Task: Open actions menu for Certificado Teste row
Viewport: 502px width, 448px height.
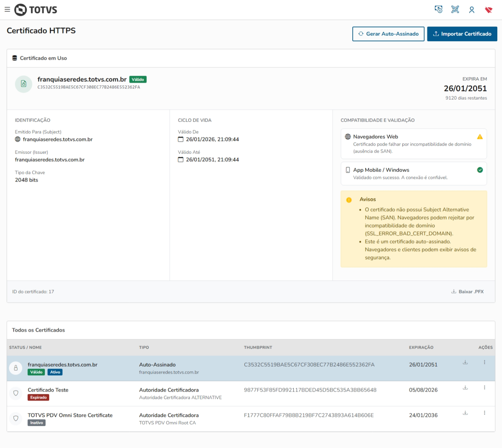Action: point(484,388)
